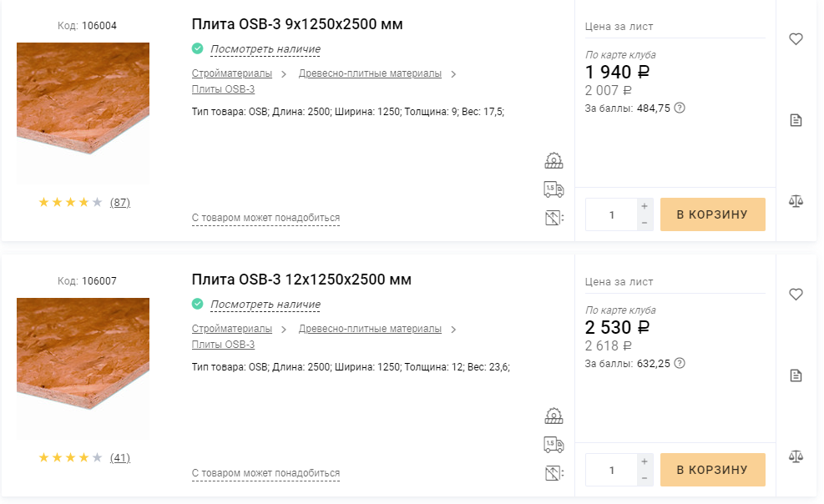Click bonus points help icon next to 484,75

680,108
